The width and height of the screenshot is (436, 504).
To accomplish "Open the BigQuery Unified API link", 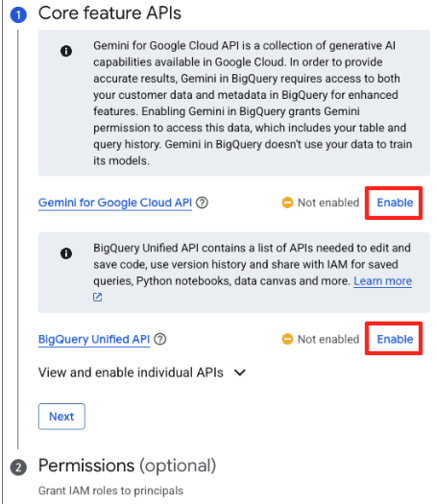I will click(94, 340).
